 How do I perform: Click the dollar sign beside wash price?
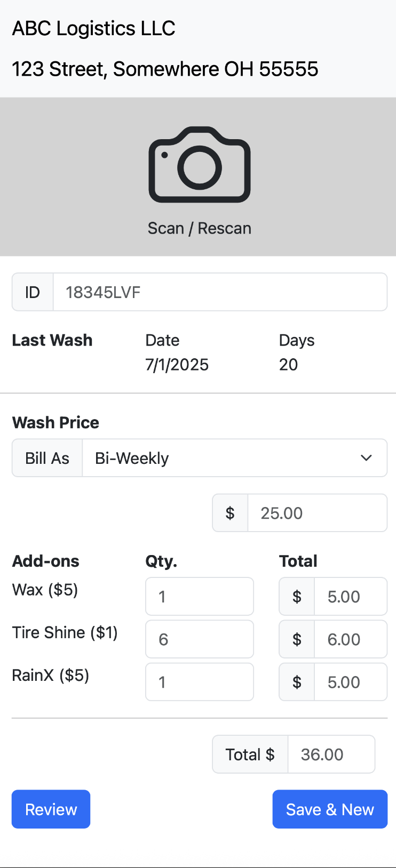click(230, 513)
